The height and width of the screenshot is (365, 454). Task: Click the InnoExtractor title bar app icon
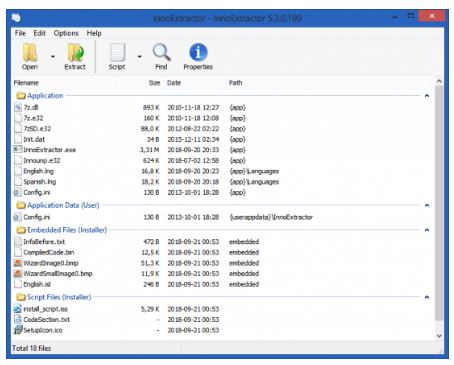[x=16, y=17]
